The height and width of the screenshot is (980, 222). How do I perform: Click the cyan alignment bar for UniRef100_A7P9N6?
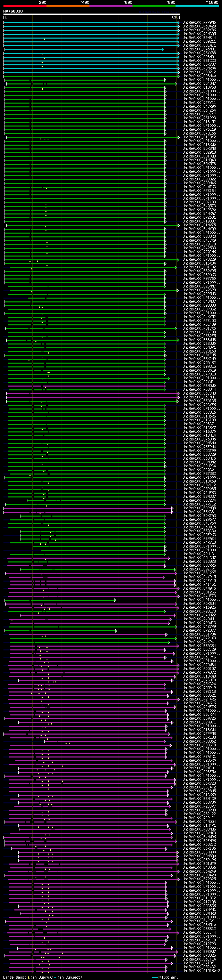coord(92,23)
